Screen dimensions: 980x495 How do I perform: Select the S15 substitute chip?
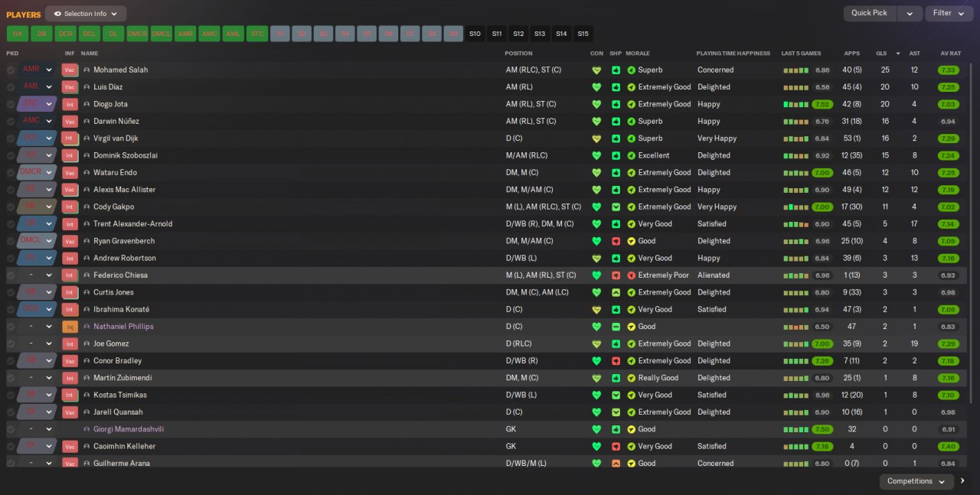pos(583,34)
